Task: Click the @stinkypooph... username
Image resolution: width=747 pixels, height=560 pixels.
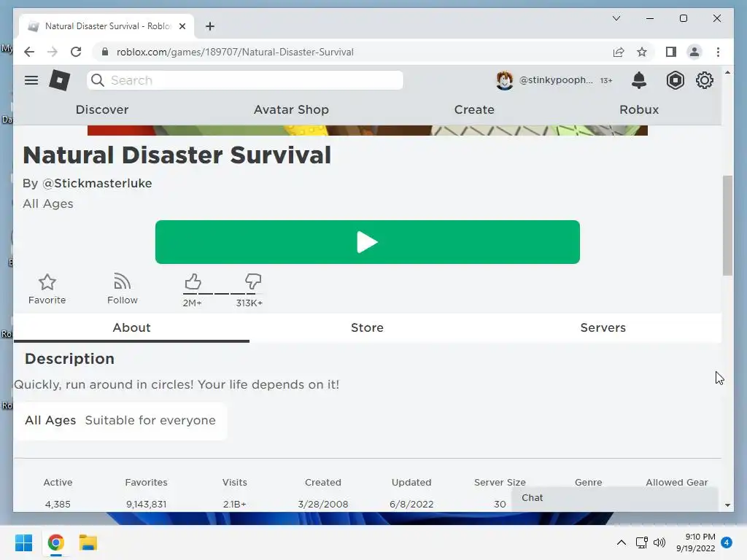Action: (x=556, y=80)
